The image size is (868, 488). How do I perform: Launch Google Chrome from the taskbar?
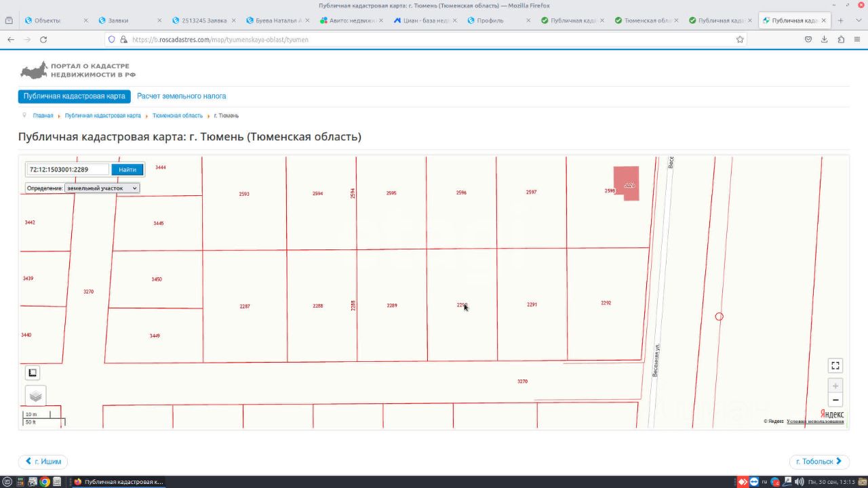click(x=45, y=482)
